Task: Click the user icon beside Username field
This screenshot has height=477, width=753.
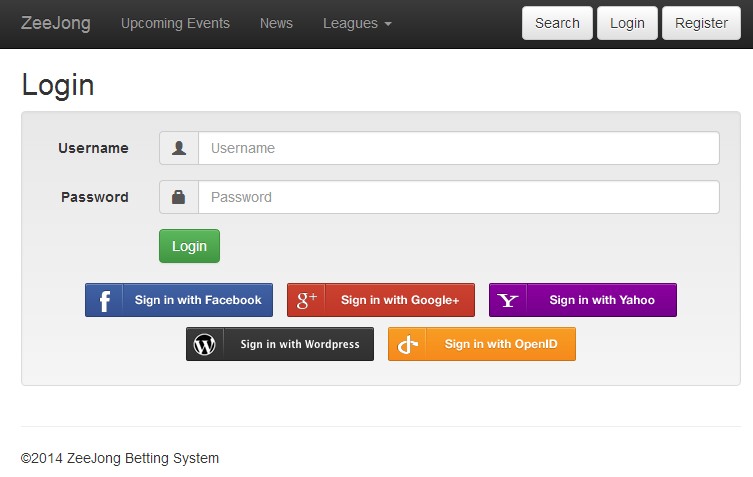Action: 179,148
